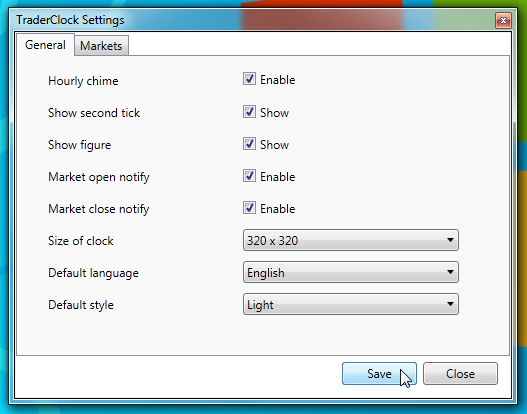The height and width of the screenshot is (414, 527).
Task: Switch to the Markets tab
Action: [101, 46]
